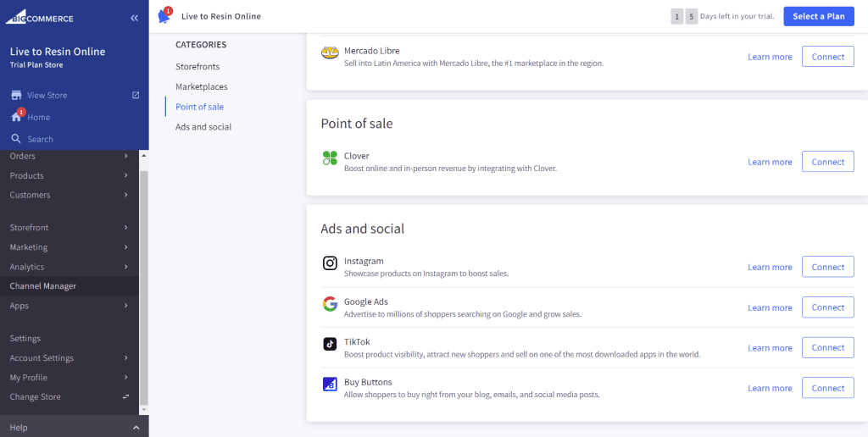Connect the Instagram channel
This screenshot has height=437, width=868.
pos(828,267)
